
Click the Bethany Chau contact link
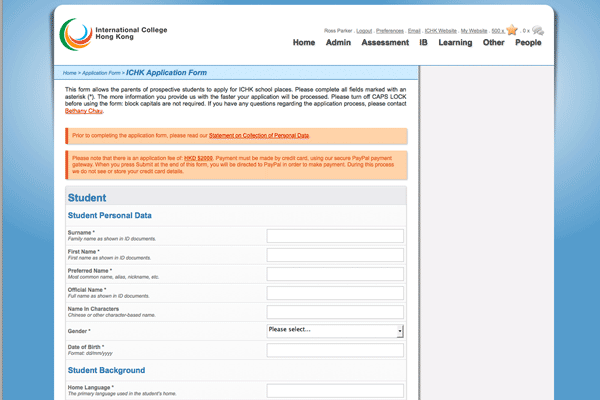[85, 111]
